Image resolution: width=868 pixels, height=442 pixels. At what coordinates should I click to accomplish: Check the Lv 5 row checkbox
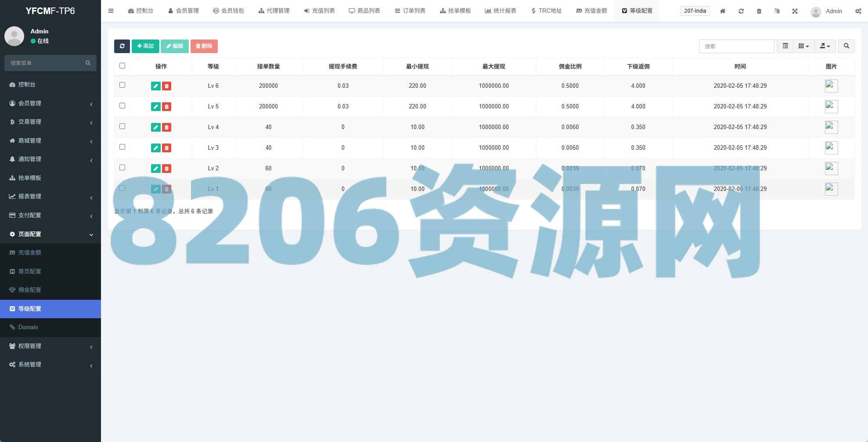coord(122,106)
